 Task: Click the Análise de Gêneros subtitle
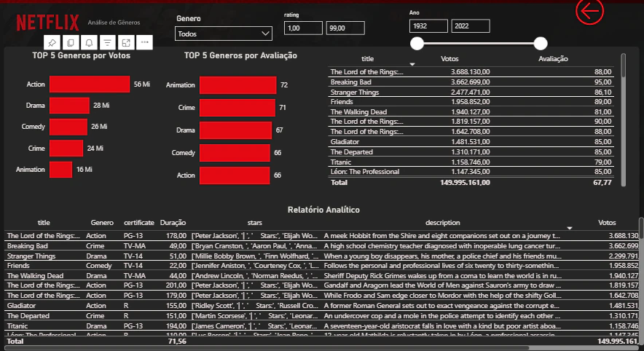(114, 23)
